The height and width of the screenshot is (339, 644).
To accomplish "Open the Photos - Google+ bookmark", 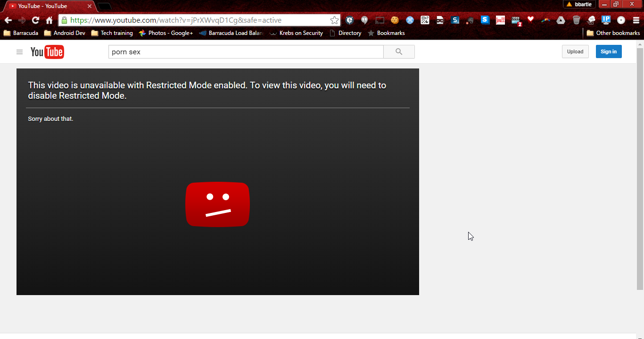I will (x=166, y=33).
